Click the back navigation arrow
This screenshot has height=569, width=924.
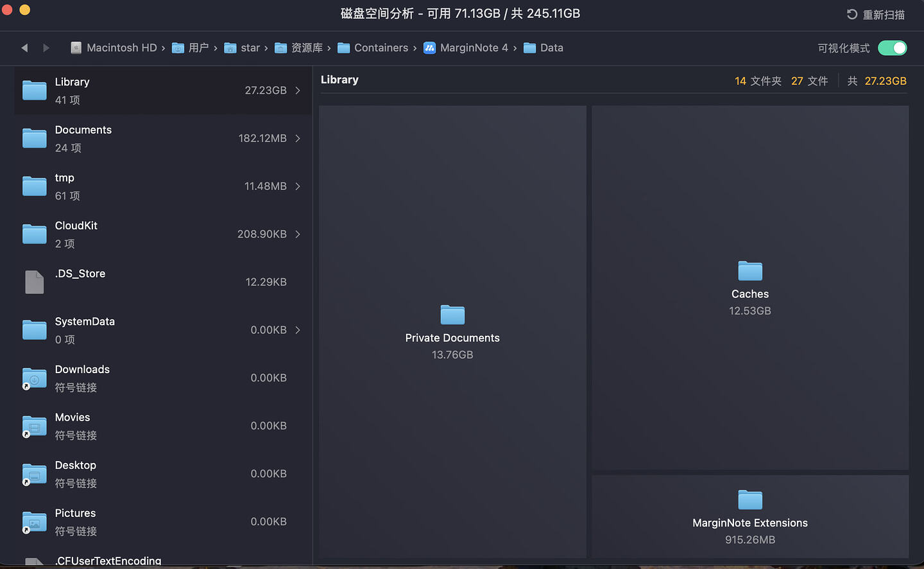click(x=24, y=48)
